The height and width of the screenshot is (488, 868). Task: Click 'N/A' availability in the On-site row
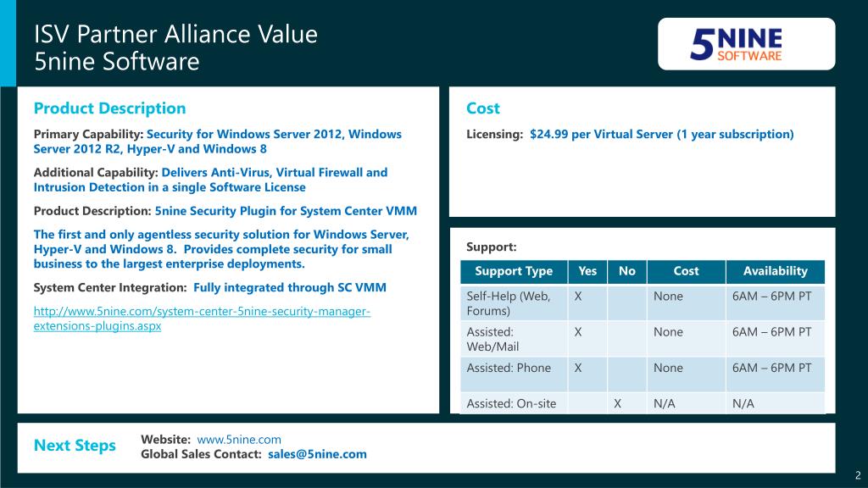point(743,404)
